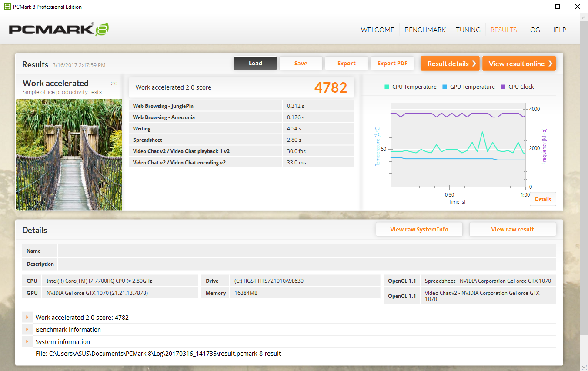Click the CPU Clock legend swatch
Image resolution: width=588 pixels, height=371 pixels.
coord(503,87)
